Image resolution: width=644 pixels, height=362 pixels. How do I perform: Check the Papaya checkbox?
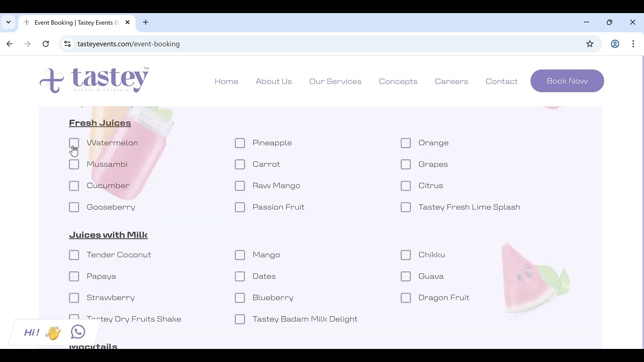point(74,277)
